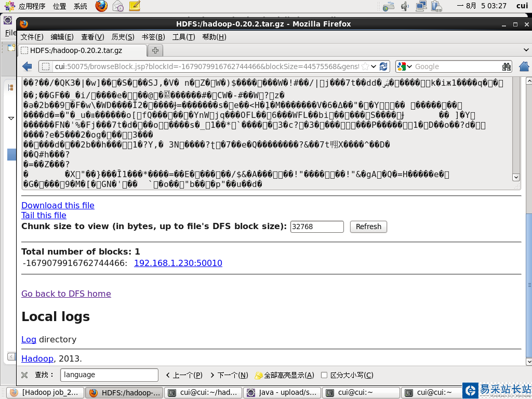Open the 查看 menu

(x=92, y=37)
